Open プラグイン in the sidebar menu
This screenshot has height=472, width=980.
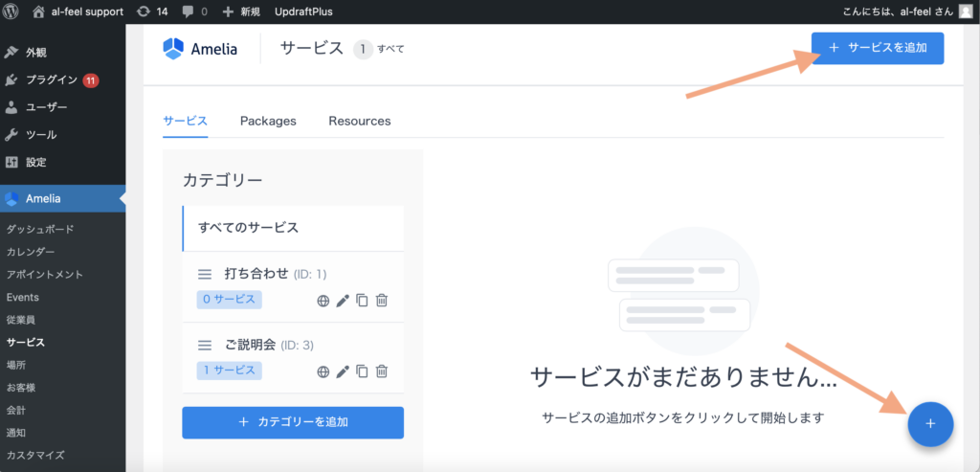(x=52, y=80)
